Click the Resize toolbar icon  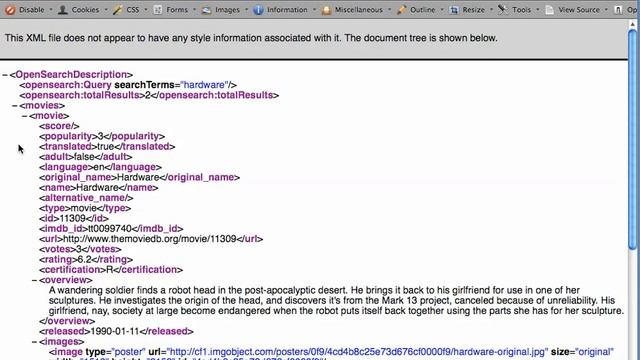(454, 9)
